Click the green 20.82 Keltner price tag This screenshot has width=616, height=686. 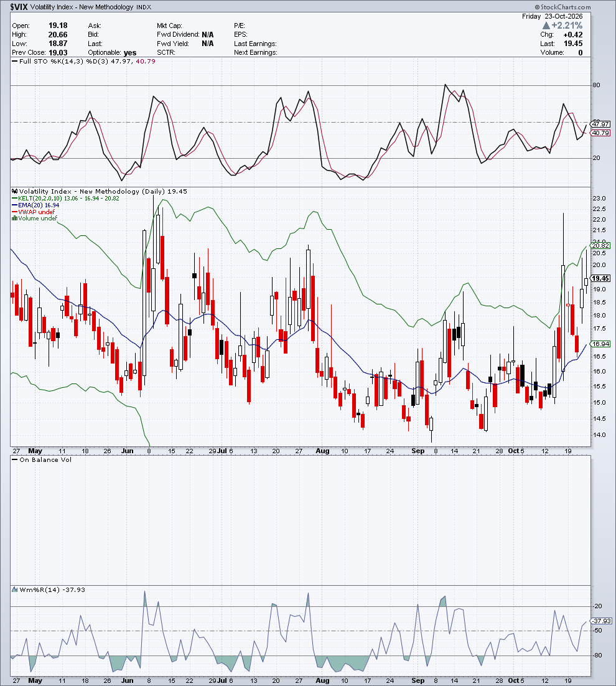click(600, 246)
